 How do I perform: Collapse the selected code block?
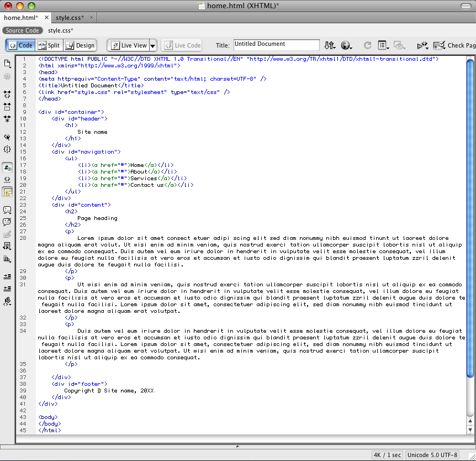[7, 107]
